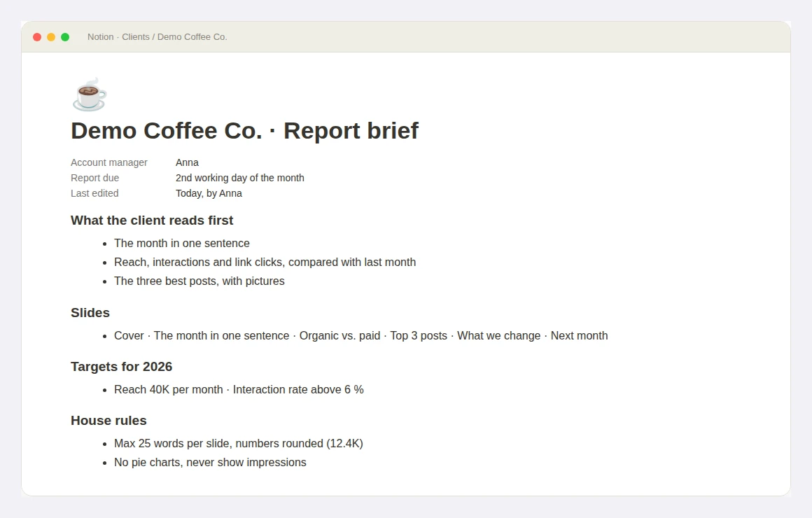Click the red close window button

click(37, 37)
